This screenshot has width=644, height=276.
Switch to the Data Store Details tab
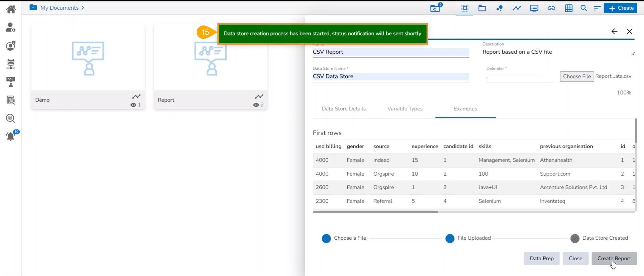click(344, 109)
